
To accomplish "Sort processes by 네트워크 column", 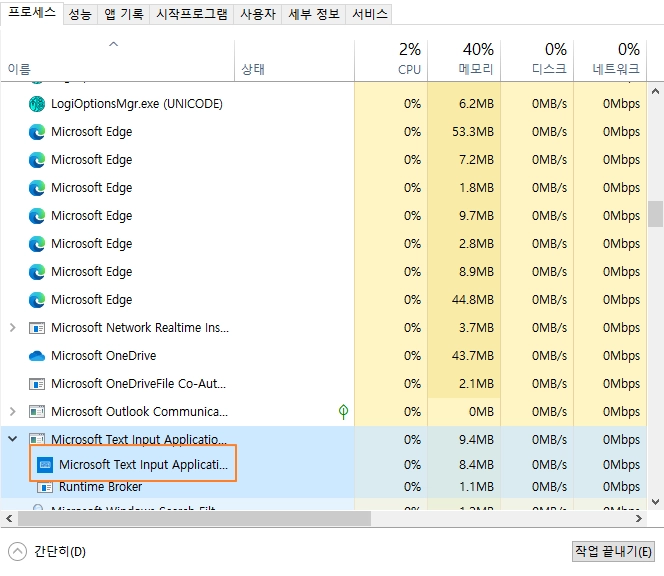I will click(610, 59).
